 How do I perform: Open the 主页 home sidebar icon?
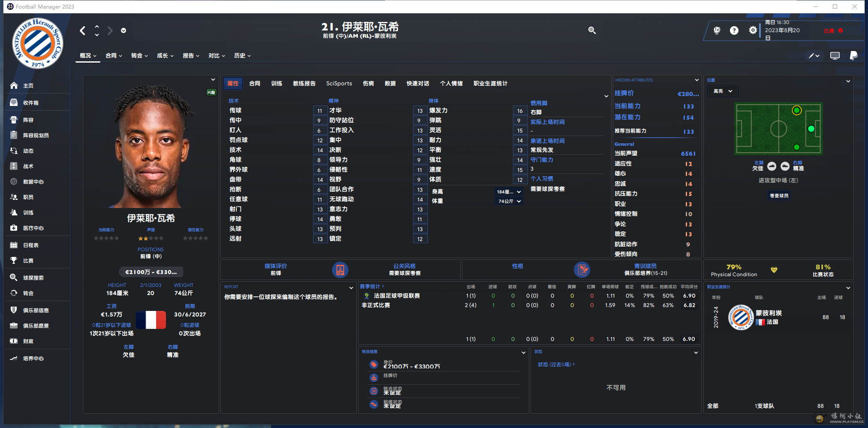point(14,86)
